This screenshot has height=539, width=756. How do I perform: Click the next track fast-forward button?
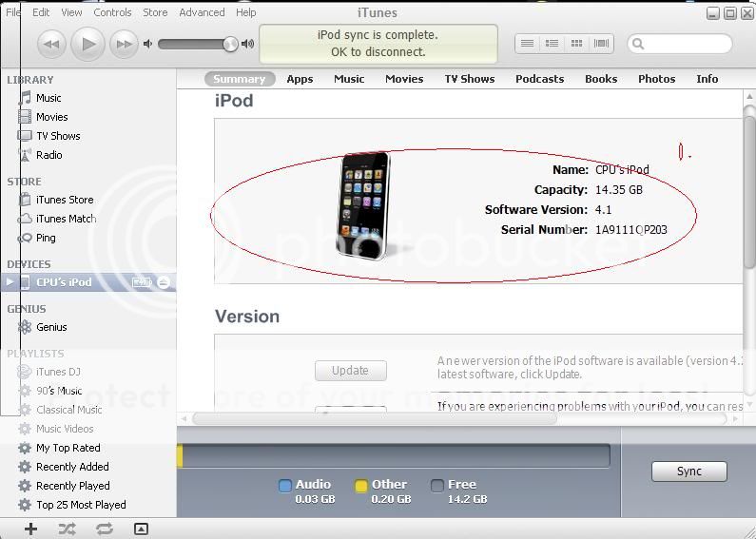tap(124, 44)
